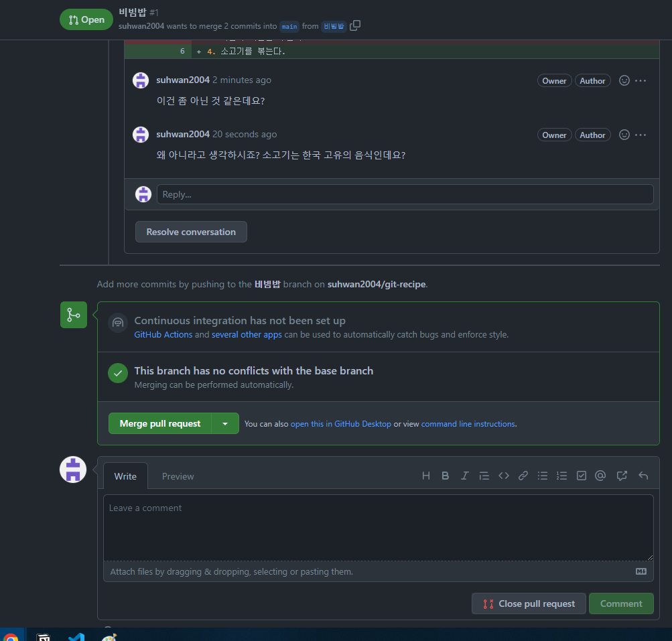Image resolution: width=672 pixels, height=641 pixels.
Task: Click the Open pull request status badge
Action: pyautogui.click(x=86, y=19)
